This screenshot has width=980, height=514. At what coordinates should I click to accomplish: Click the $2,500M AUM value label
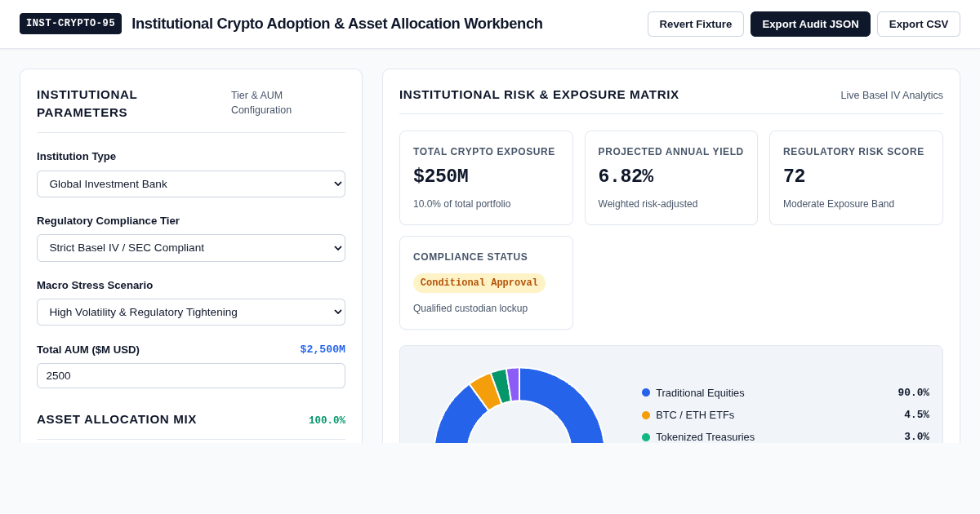(x=323, y=349)
